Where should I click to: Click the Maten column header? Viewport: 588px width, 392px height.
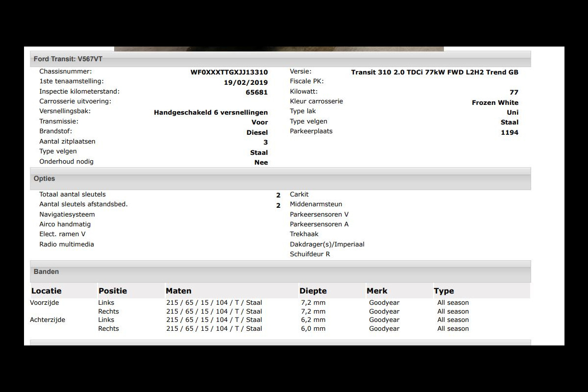178,291
